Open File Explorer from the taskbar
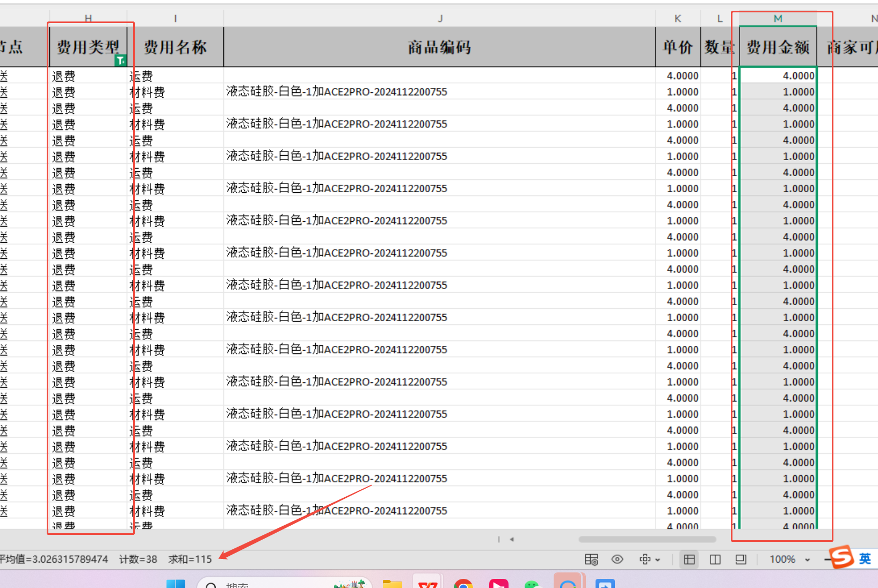The height and width of the screenshot is (588, 878). [x=393, y=584]
